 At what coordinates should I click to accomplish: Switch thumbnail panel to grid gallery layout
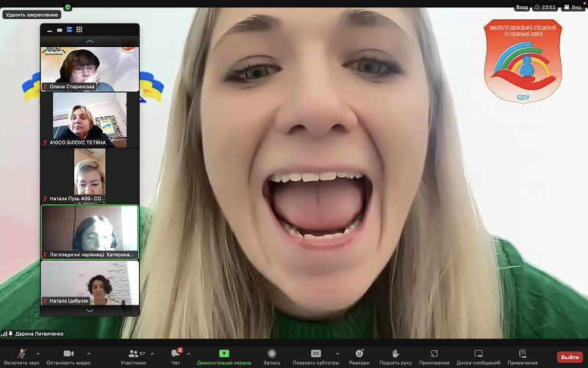[79, 29]
